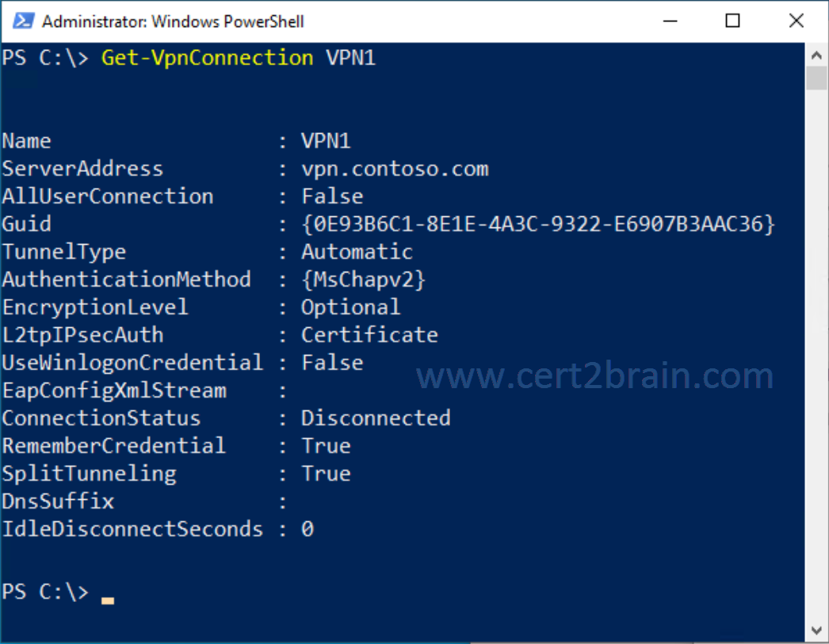The image size is (829, 644).
Task: Click the Optional EncryptionLevel value
Action: tap(350, 307)
